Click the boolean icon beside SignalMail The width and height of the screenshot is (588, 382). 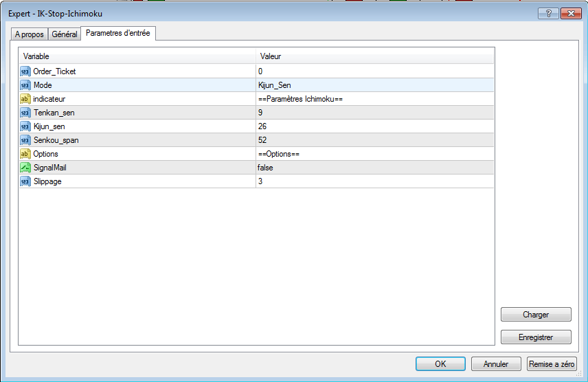point(25,168)
